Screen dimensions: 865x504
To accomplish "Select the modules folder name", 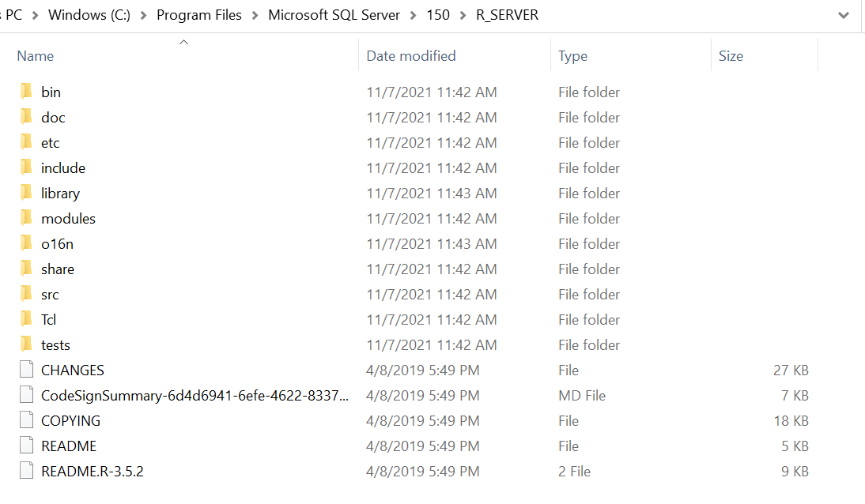I will 68,219.
